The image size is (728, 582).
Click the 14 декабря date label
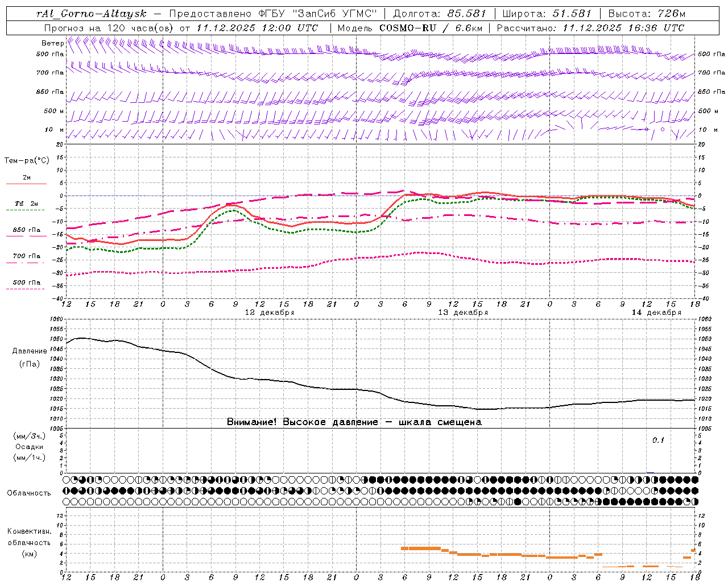pos(656,313)
